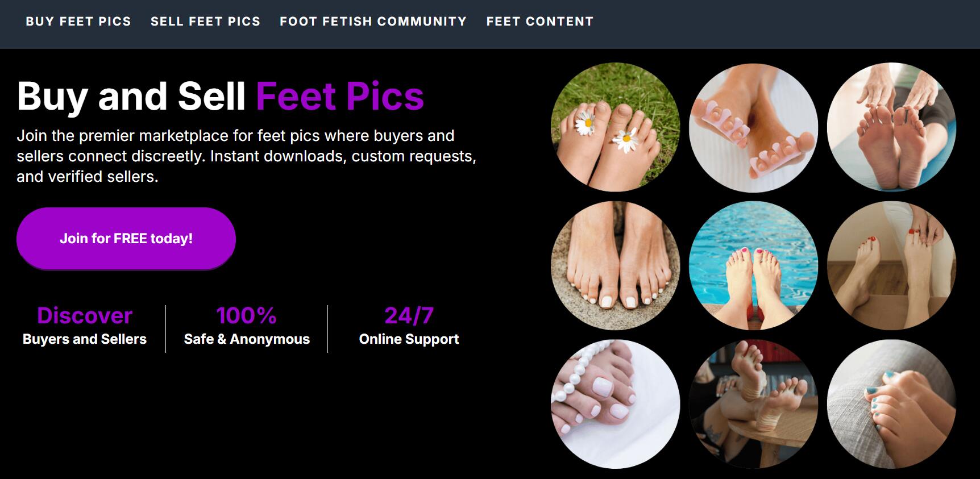The image size is (980, 479).
Task: Open the BUY FEET PICS menu item
Action: click(80, 21)
